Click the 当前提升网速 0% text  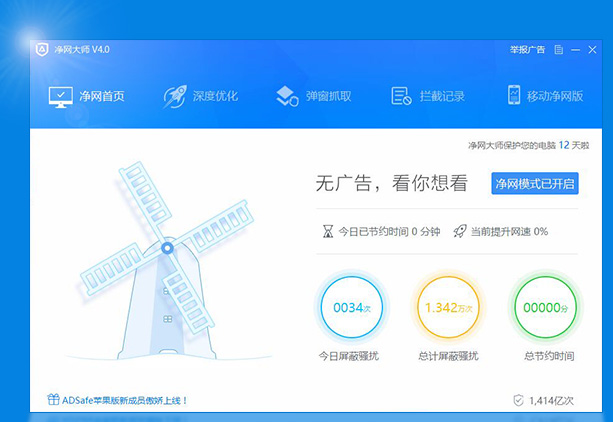pos(509,232)
